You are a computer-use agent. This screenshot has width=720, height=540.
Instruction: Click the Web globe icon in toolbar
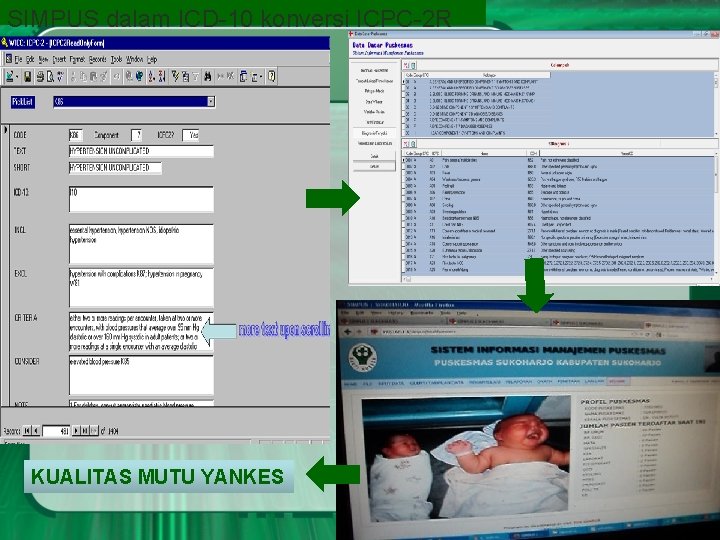139,76
